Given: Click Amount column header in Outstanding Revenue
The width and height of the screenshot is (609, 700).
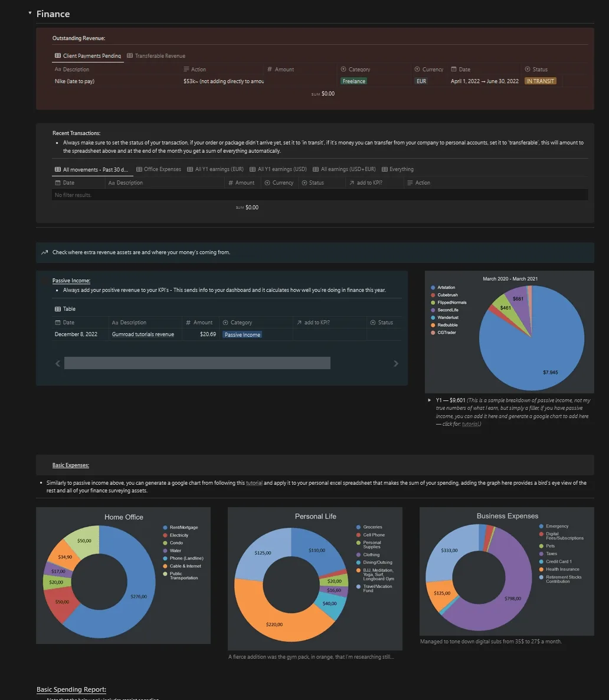Looking at the screenshot, I should (x=280, y=69).
